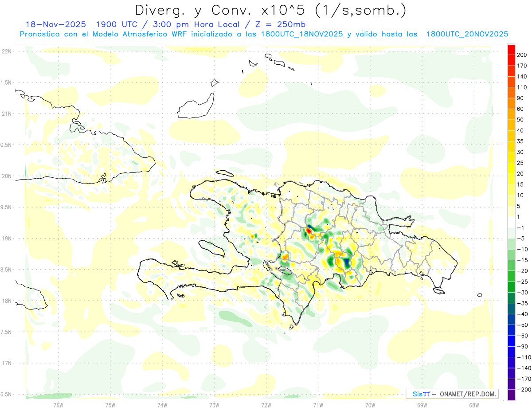532x411 pixels.
Task: Click the '-1' colorbar label
Action: (x=520, y=228)
